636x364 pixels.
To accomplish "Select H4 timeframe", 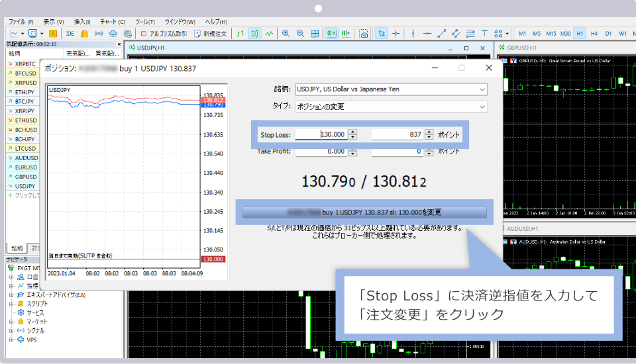I will tap(594, 34).
